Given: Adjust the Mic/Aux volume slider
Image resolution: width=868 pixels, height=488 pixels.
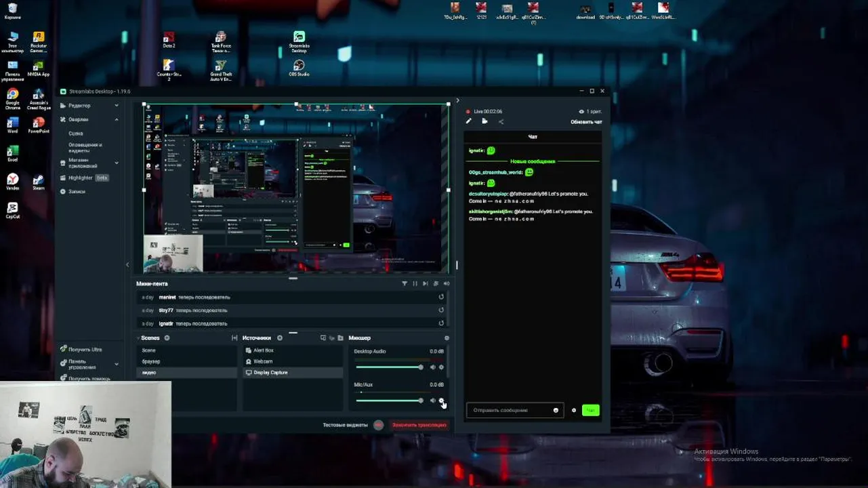Looking at the screenshot, I should pyautogui.click(x=390, y=401).
